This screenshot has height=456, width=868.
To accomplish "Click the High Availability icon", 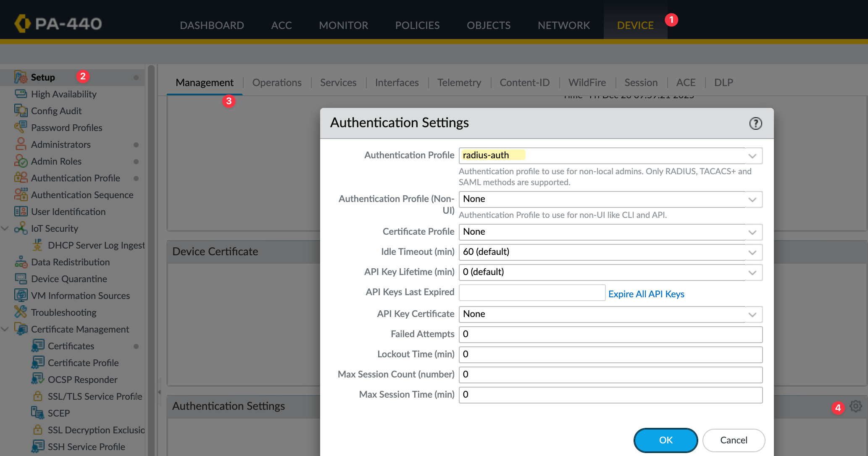I will 21,94.
